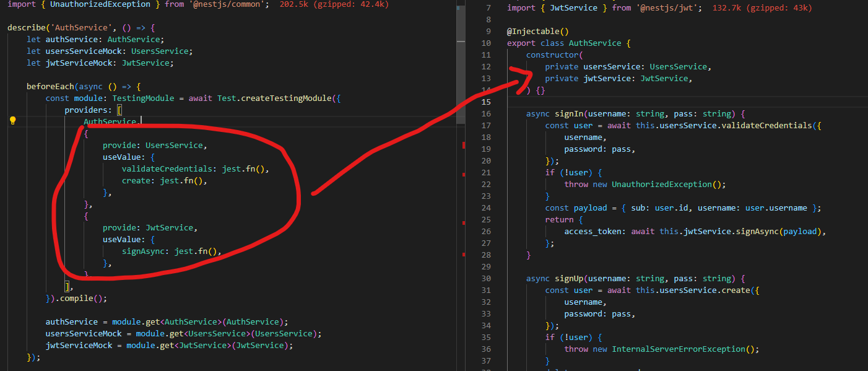Viewport: 868px width, 371px height.
Task: Click the '@Injectable()' decorator
Action: click(x=538, y=32)
